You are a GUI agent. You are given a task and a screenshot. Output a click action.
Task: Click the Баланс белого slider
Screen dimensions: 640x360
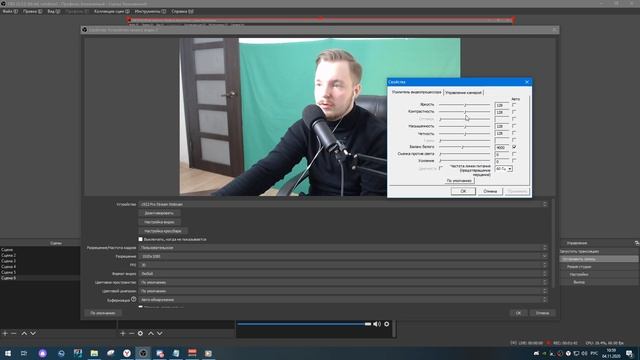click(x=464, y=147)
